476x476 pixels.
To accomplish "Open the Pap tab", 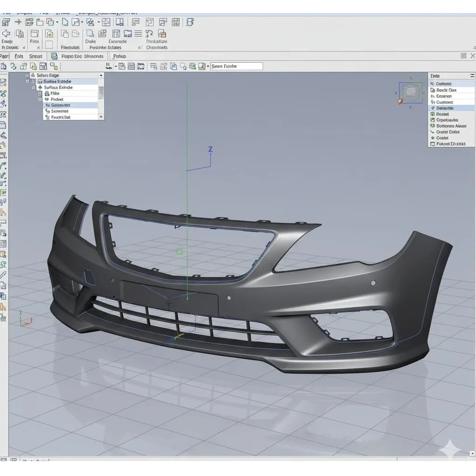I will pyautogui.click(x=4, y=56).
